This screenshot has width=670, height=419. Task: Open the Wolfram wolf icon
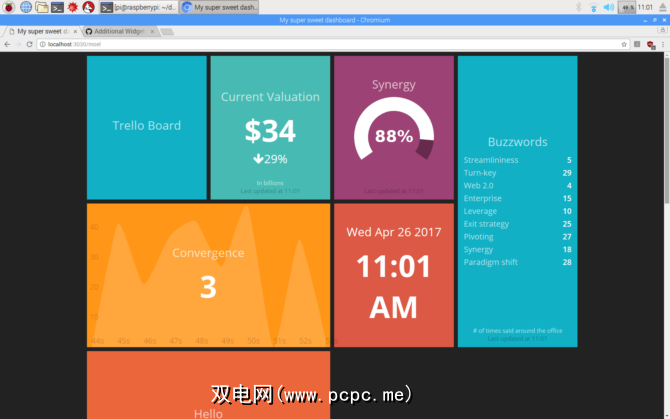88,7
